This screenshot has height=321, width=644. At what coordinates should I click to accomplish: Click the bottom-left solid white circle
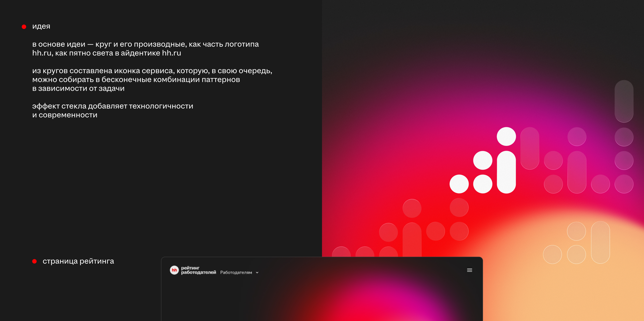(x=459, y=184)
